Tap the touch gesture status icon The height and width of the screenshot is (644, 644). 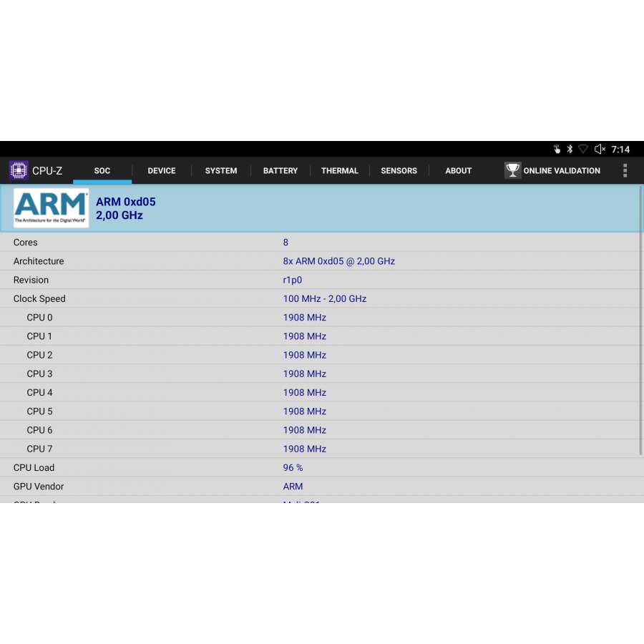point(557,149)
